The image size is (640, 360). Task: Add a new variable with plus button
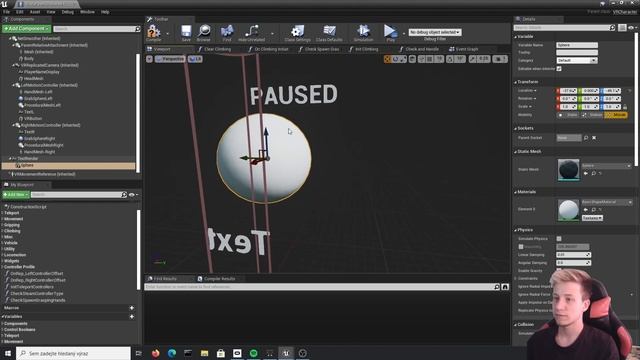tap(131, 316)
